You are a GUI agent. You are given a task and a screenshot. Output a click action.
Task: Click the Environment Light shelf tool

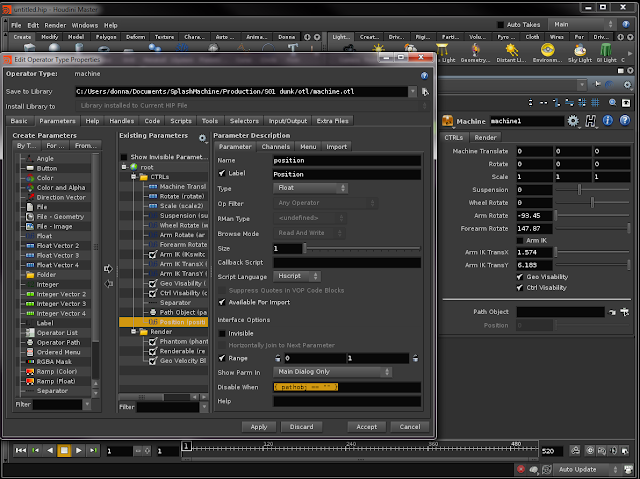click(x=547, y=53)
